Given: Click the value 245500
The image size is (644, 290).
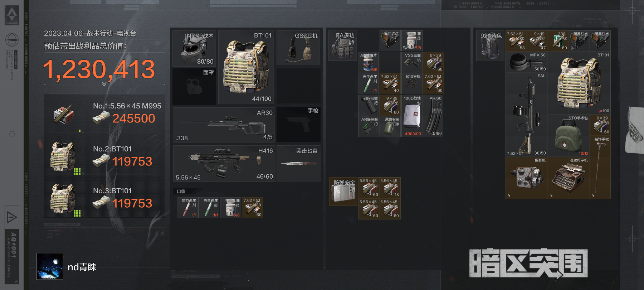Looking at the screenshot, I should tap(134, 119).
